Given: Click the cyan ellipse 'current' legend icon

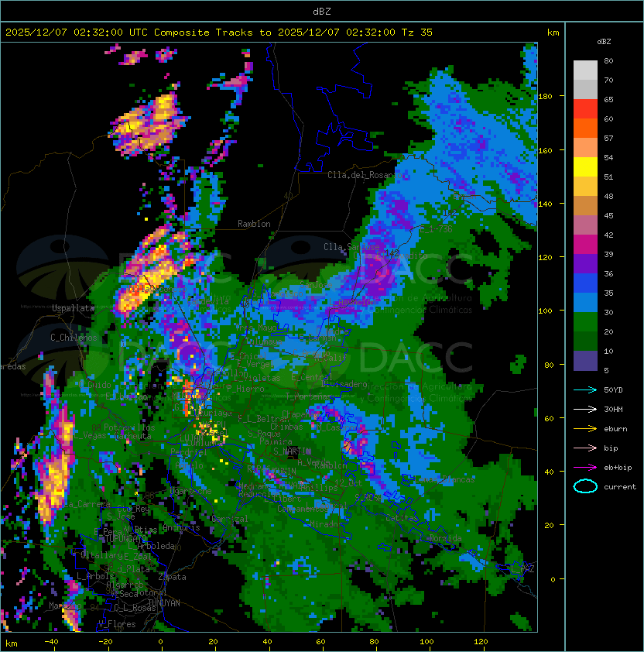Looking at the screenshot, I should pyautogui.click(x=585, y=486).
